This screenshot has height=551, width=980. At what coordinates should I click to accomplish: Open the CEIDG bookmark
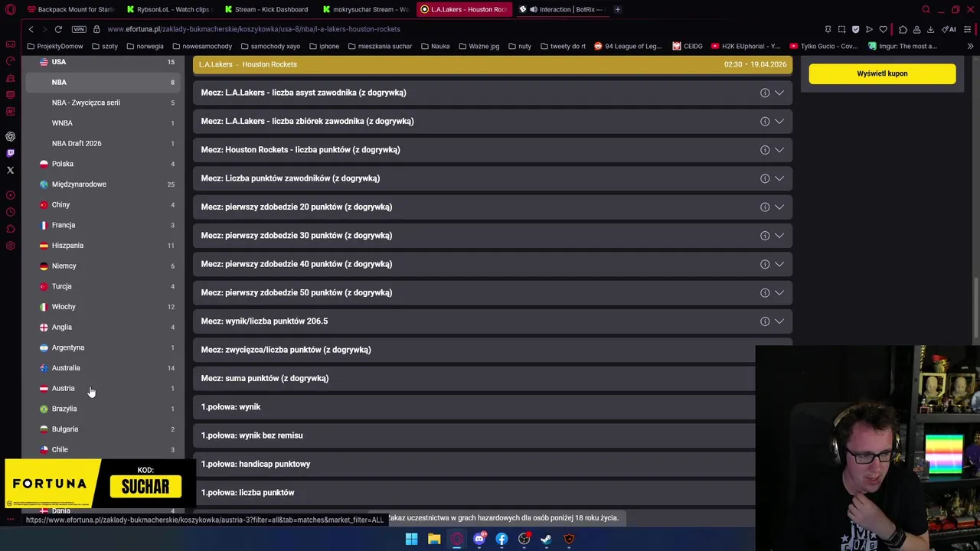[x=688, y=46]
